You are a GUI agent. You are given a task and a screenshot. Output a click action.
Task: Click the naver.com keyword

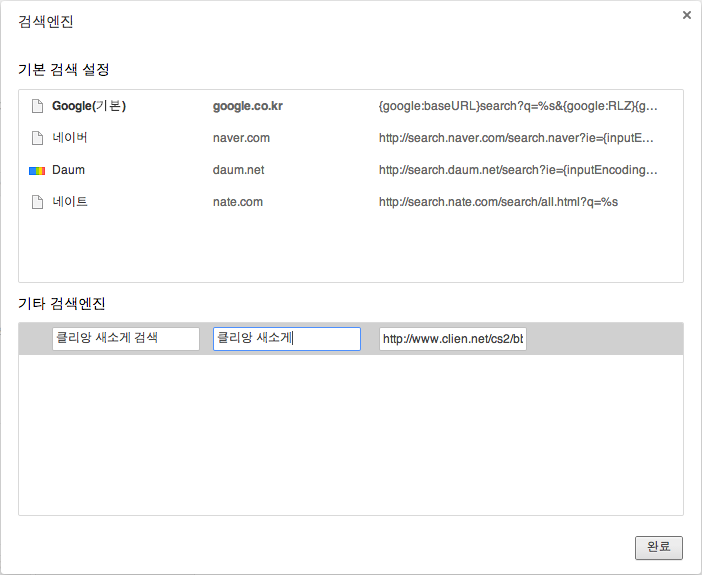241,138
